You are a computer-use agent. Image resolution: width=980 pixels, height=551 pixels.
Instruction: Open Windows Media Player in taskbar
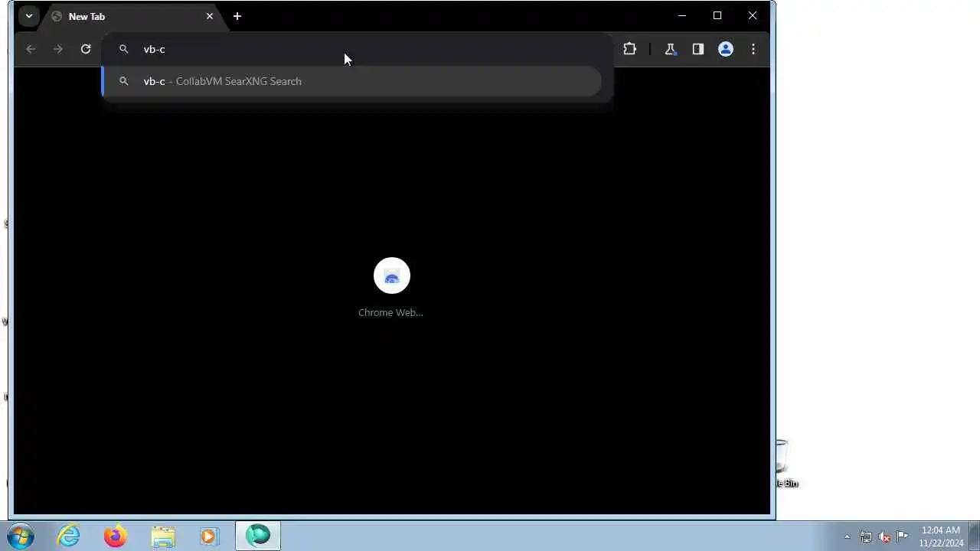click(x=209, y=536)
